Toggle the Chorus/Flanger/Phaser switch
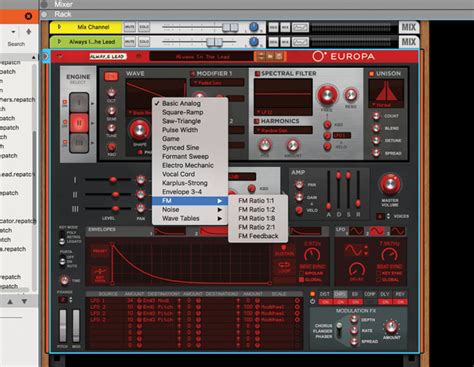Screen dimensions: 474x367 click(339, 331)
